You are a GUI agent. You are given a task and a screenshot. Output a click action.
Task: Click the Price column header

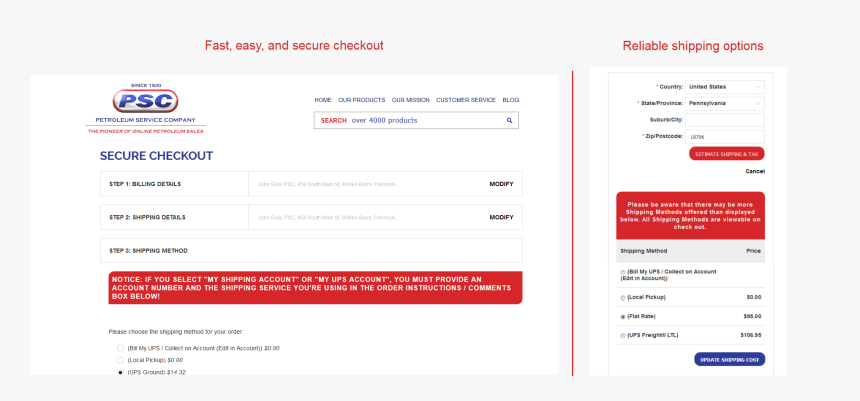[x=754, y=251]
